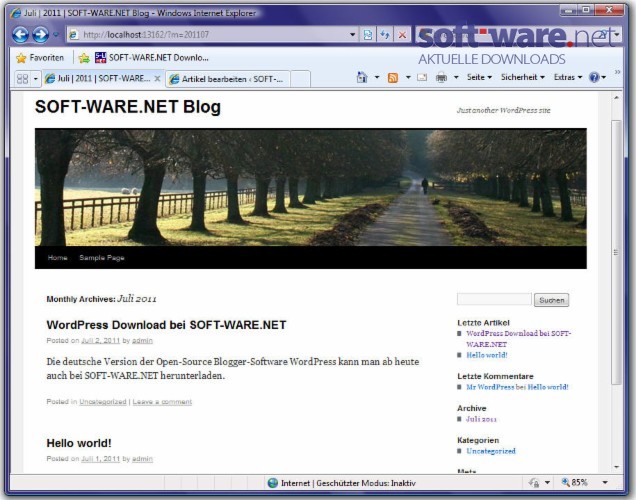Viewport: 636px width, 500px height.
Task: Click Internet Explorer icon in title bar
Action: pos(15,13)
